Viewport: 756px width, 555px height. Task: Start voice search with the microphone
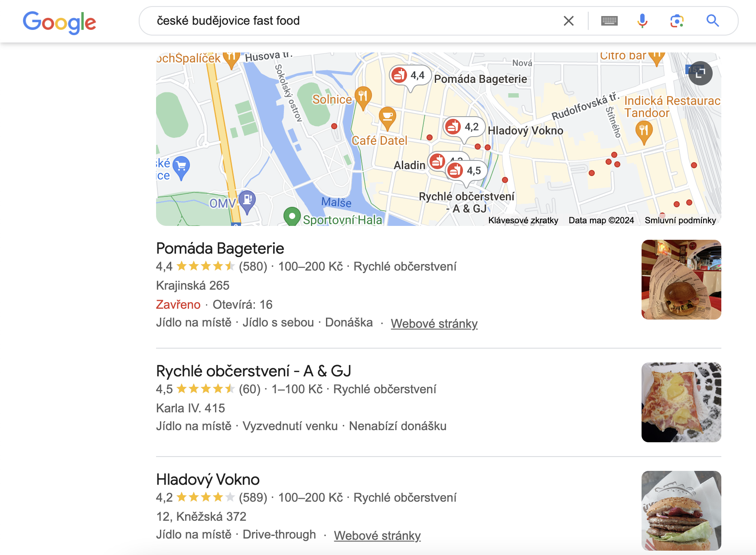click(x=642, y=21)
